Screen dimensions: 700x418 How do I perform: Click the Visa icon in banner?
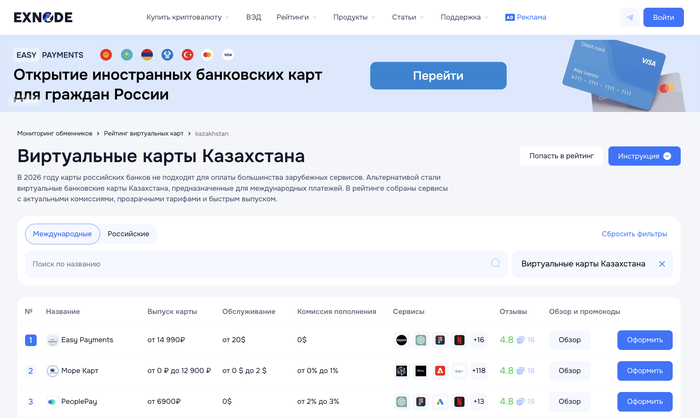(228, 55)
